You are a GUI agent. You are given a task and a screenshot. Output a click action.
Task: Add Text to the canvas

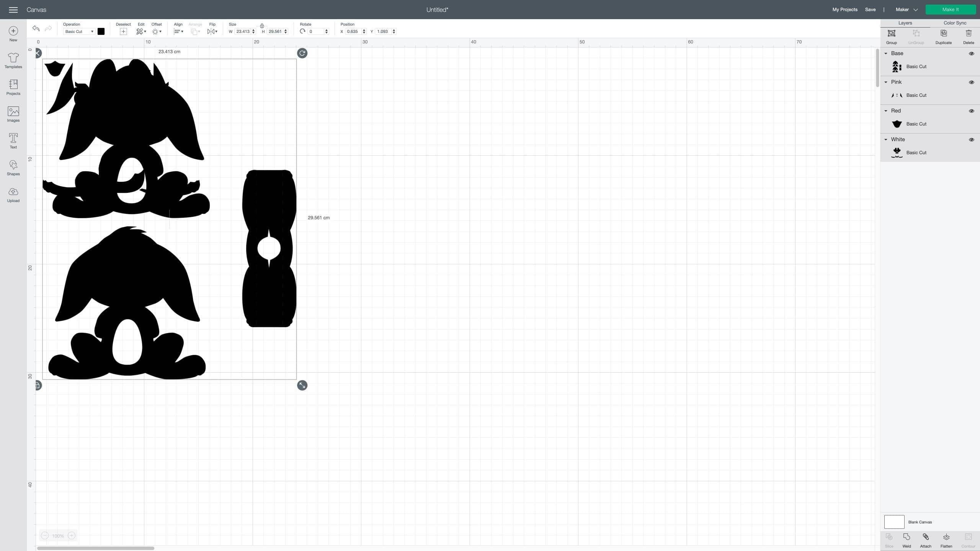point(13,141)
